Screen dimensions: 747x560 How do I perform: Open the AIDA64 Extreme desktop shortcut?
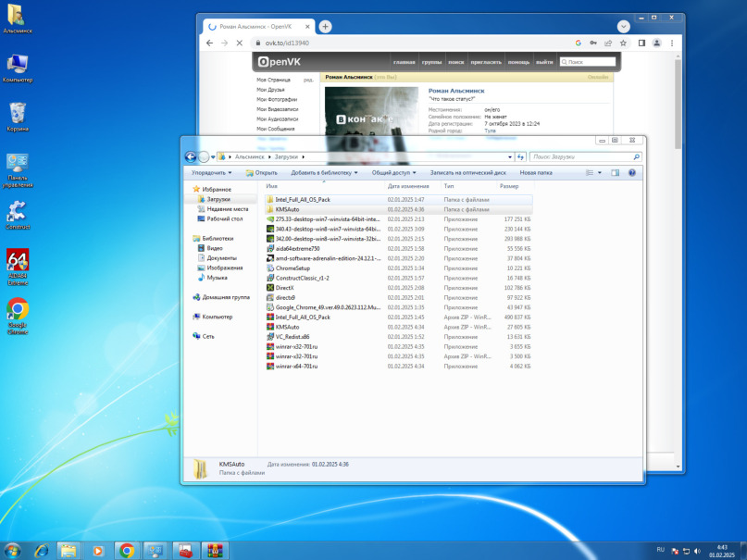tap(17, 261)
